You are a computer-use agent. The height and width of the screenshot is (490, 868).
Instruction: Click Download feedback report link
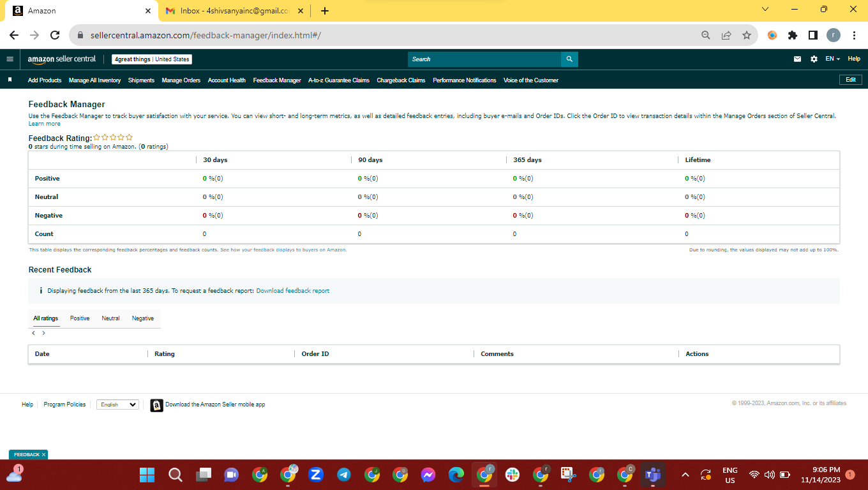point(293,291)
